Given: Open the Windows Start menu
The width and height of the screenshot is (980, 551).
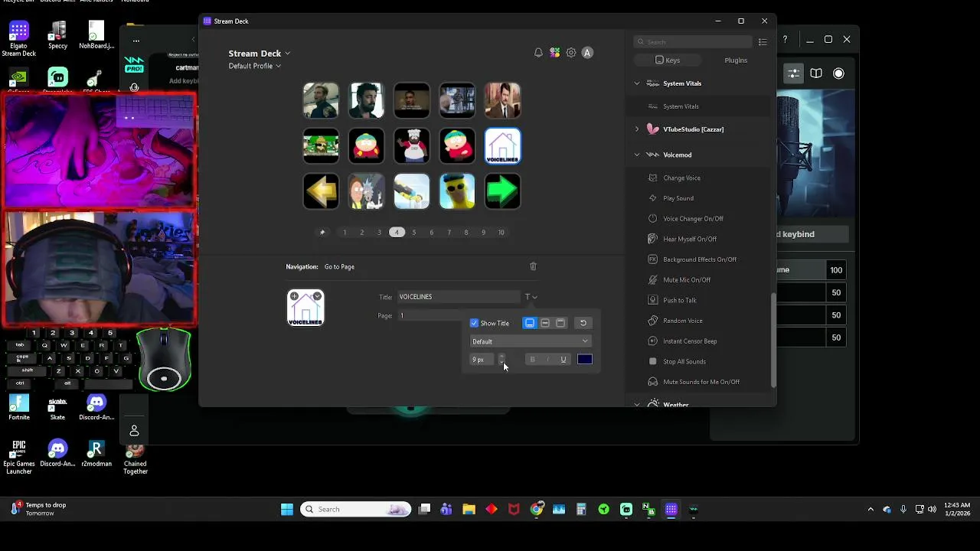Looking at the screenshot, I should coord(287,510).
